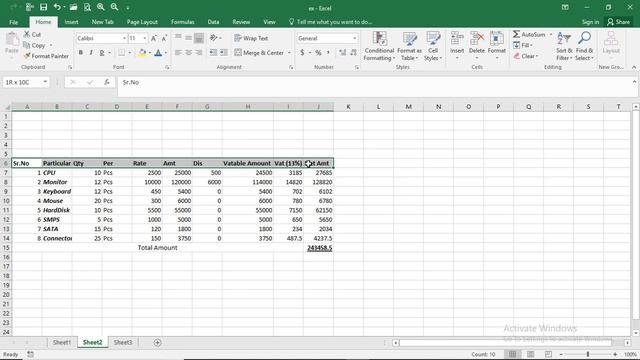Switch to Page Layout view in status bar

[531, 354]
